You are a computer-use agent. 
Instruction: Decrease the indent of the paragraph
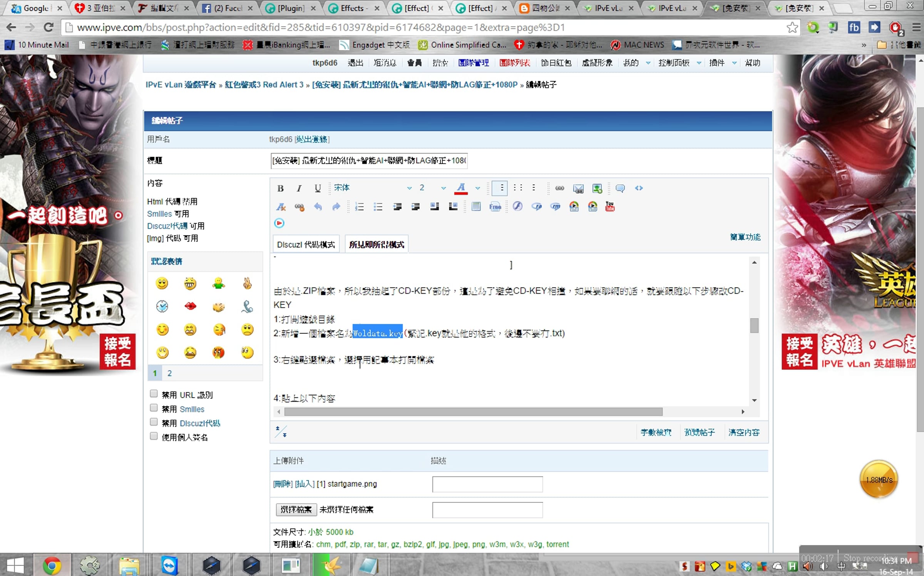coord(397,207)
